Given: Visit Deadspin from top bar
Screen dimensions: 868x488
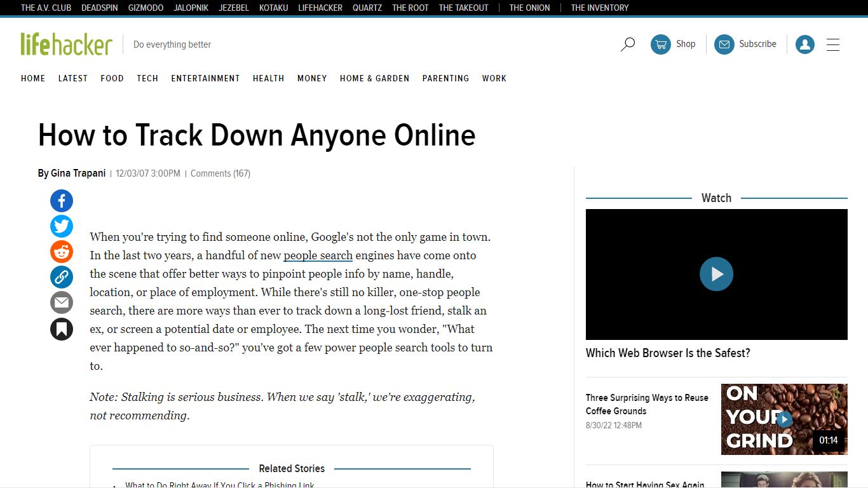Looking at the screenshot, I should 100,8.
